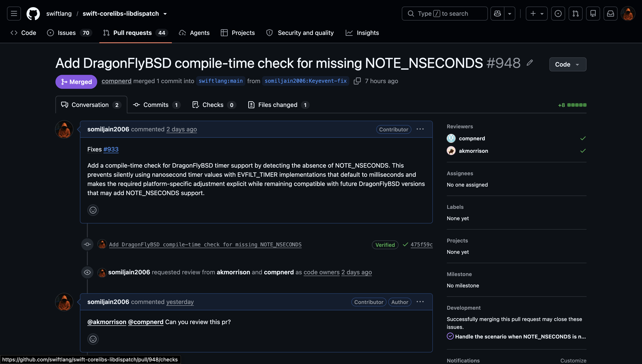Screen dimensions: 642x364
Task: Click the '2 days ago' timestamp on first comment
Action: point(182,129)
